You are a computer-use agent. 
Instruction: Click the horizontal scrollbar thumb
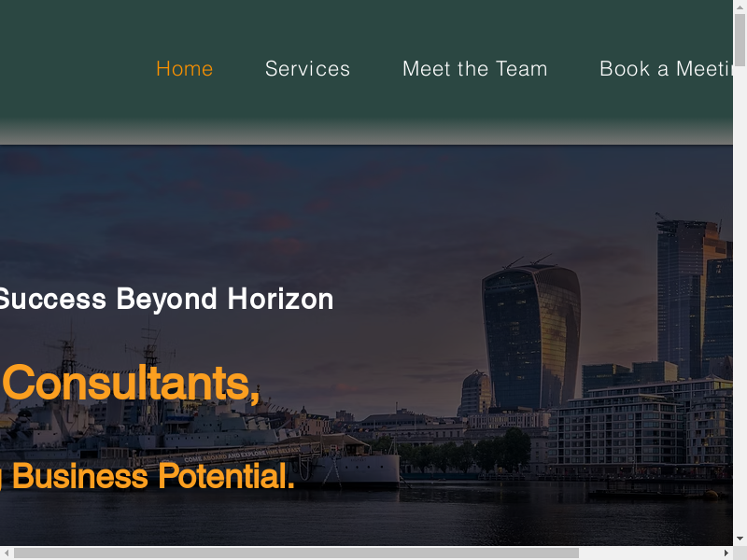[x=296, y=553]
